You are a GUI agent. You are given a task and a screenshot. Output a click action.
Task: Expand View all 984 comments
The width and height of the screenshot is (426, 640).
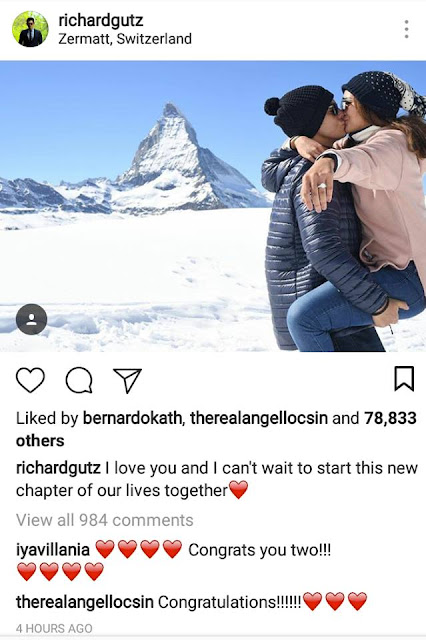coord(104,520)
